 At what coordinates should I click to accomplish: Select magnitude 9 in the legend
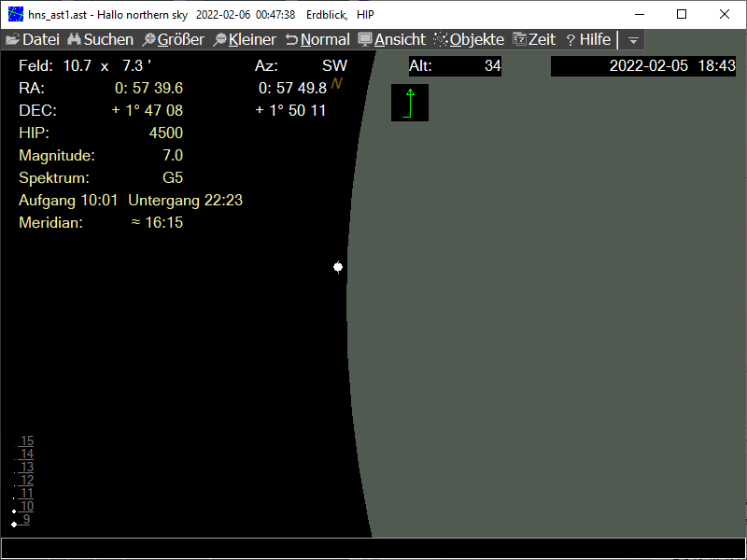(27, 519)
